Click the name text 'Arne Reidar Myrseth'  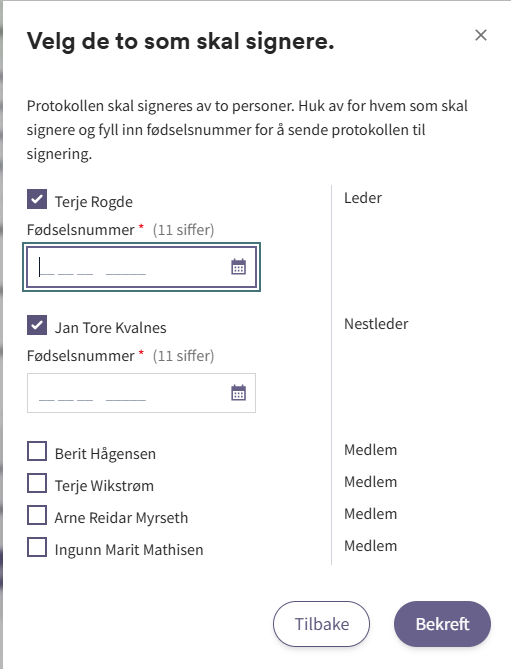click(x=121, y=518)
